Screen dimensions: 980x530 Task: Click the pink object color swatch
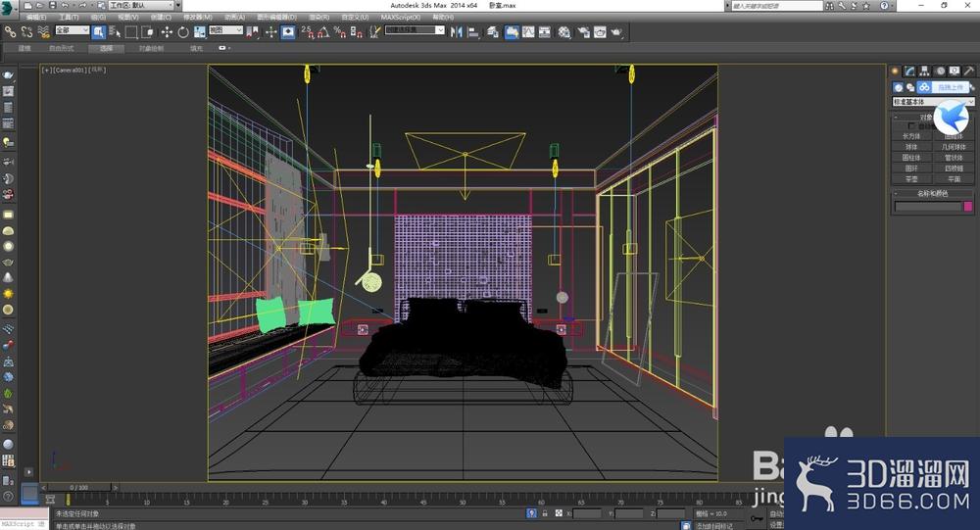(x=968, y=206)
